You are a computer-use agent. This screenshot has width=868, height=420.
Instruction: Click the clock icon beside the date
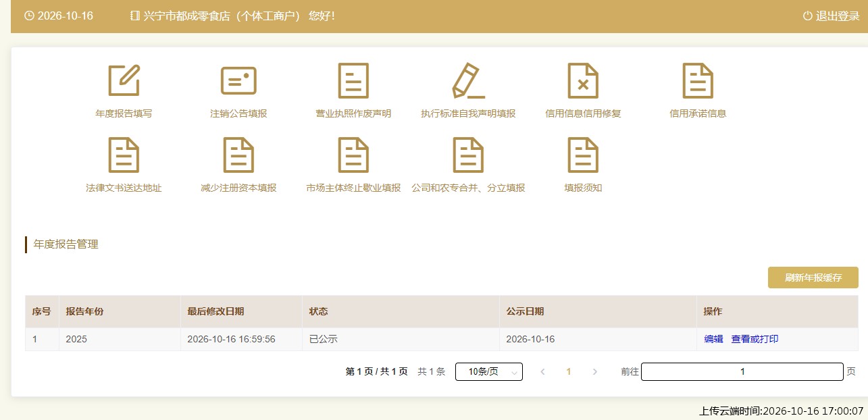point(29,16)
